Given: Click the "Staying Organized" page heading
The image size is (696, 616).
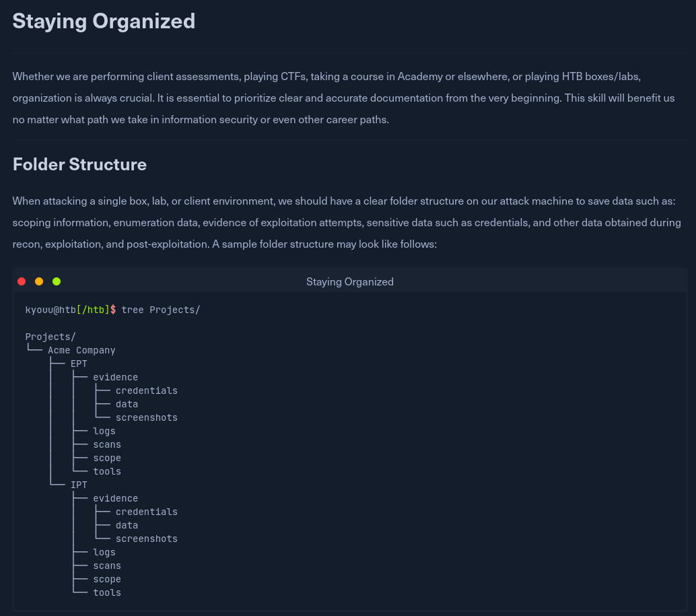Looking at the screenshot, I should coord(104,21).
